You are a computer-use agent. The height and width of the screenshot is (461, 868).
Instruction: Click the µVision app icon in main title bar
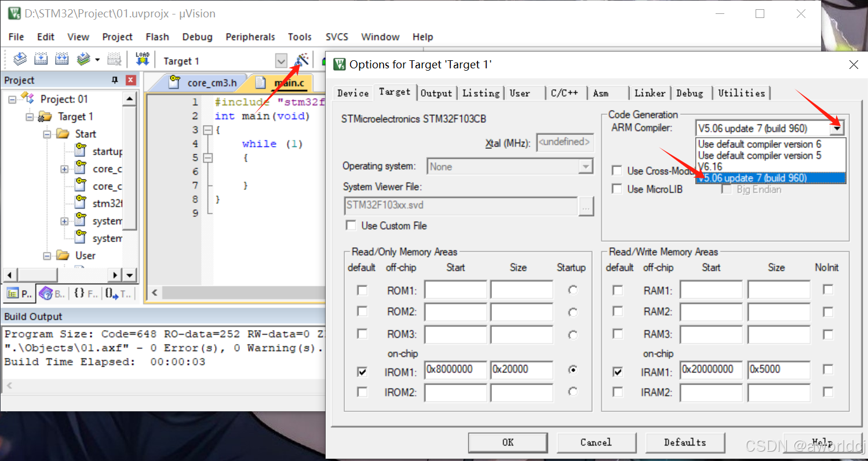(15, 13)
